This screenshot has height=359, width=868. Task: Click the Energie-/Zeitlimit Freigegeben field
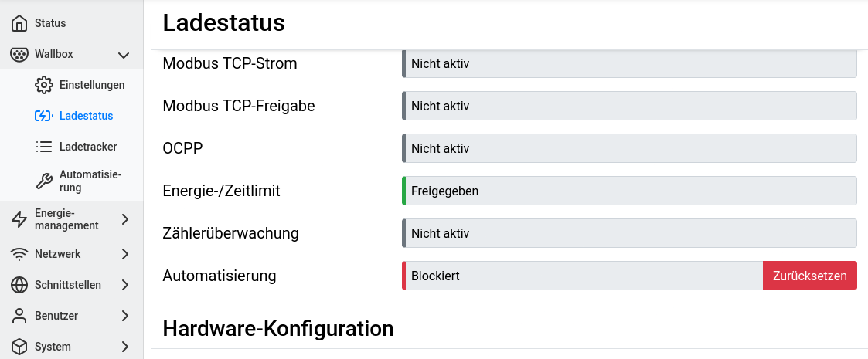[x=629, y=191]
